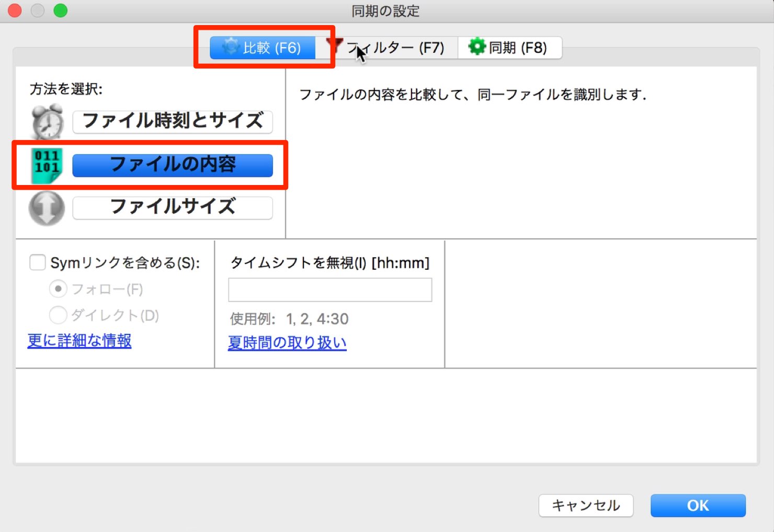Viewport: 774px width, 532px height.
Task: Choose the フォロー(F) radio option
Action: [58, 288]
